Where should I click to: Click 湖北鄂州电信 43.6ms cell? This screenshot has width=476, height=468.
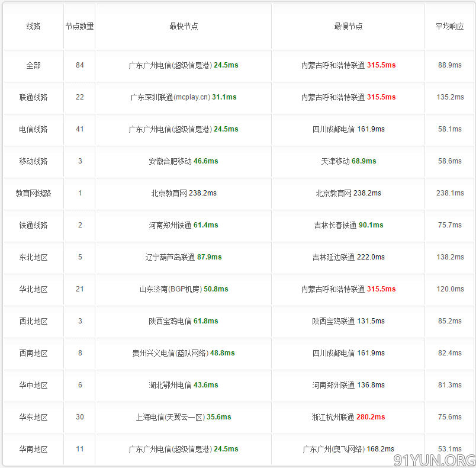[x=184, y=385]
